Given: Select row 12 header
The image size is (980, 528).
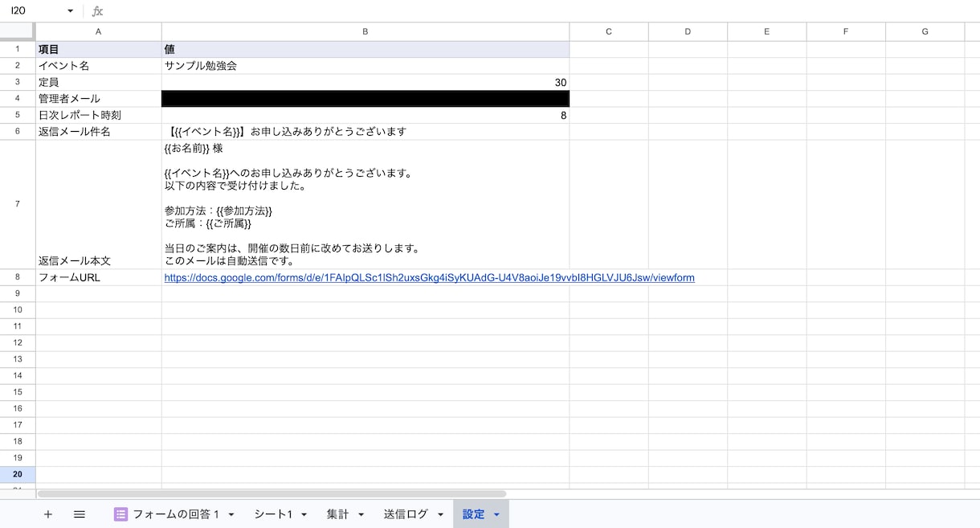Looking at the screenshot, I should click(18, 343).
